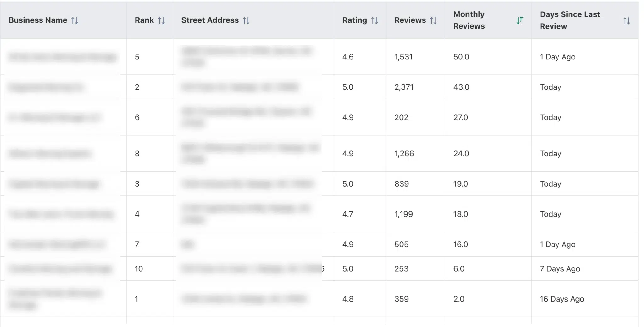Click the Reviews column sort icon
Viewport: 644px width, 327px height.
tap(433, 20)
